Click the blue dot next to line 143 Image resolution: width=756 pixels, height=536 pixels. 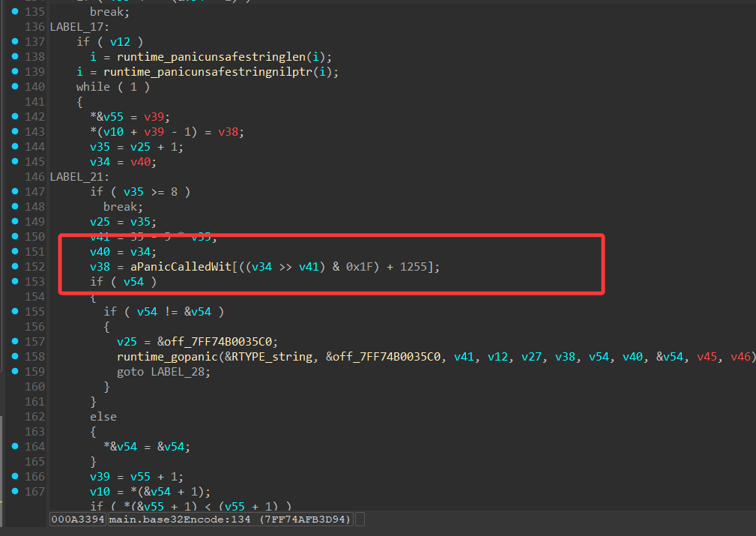(x=15, y=132)
